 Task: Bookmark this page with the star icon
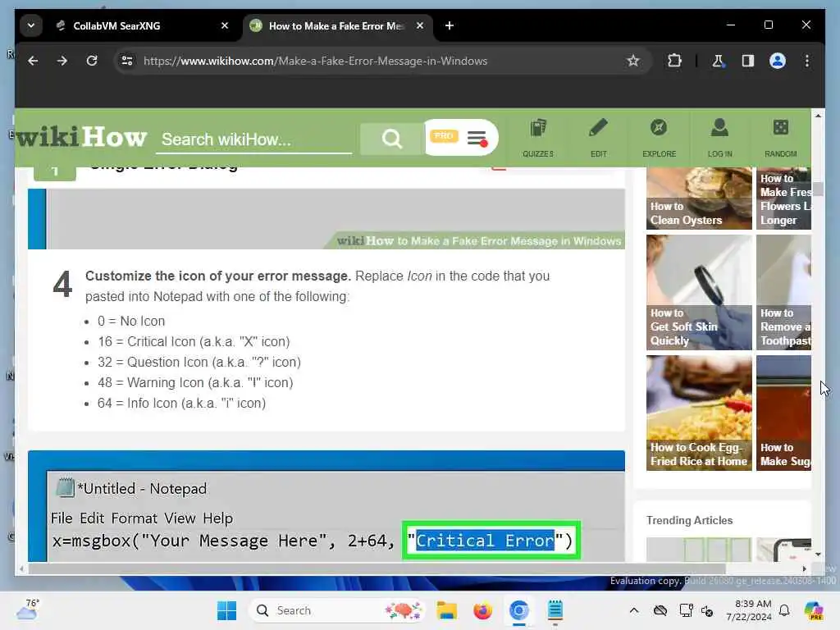coord(633,61)
